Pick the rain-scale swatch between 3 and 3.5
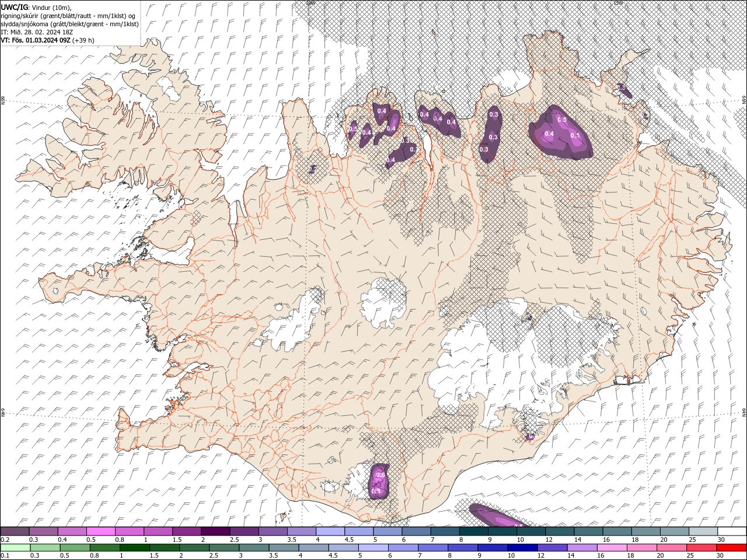This screenshot has height=560, width=747. tap(254, 548)
